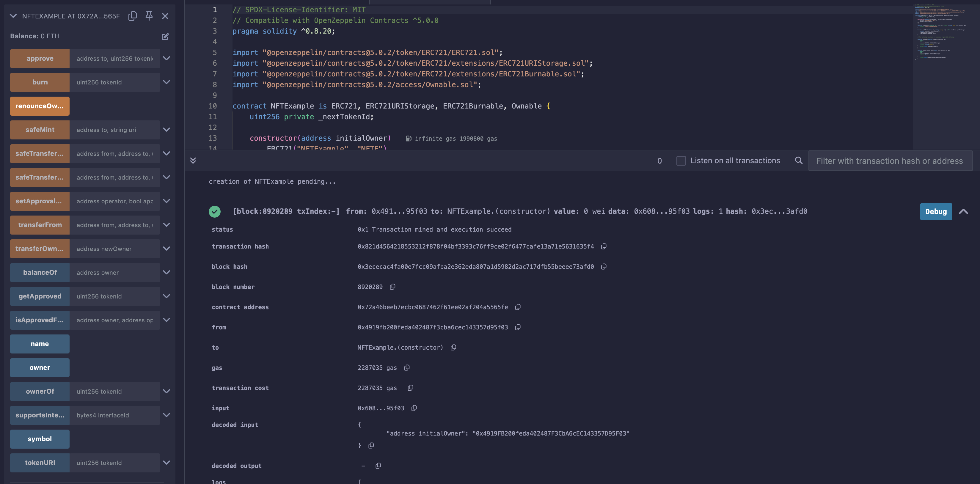Screen dimensions: 980x484
Task: Copy the transaction hash value
Action: click(604, 246)
